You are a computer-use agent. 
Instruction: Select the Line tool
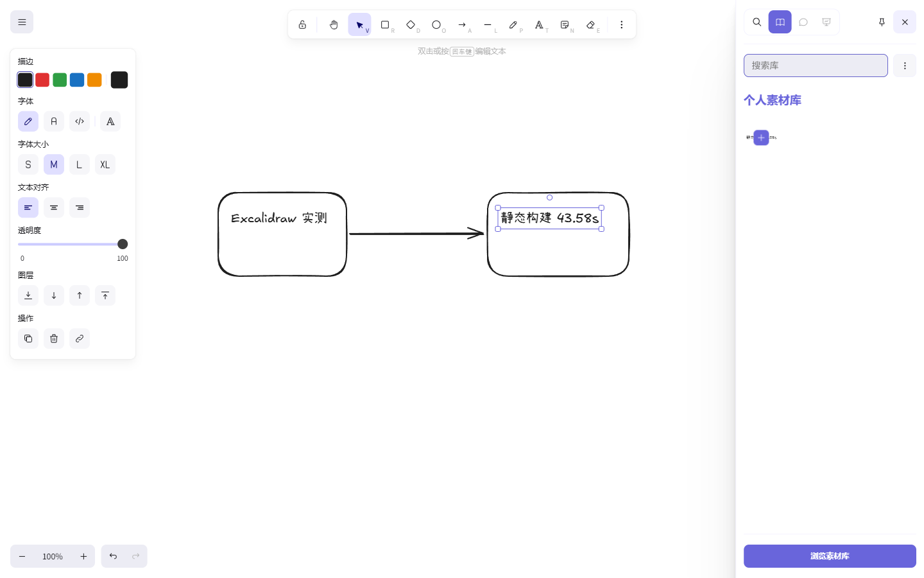(x=488, y=25)
